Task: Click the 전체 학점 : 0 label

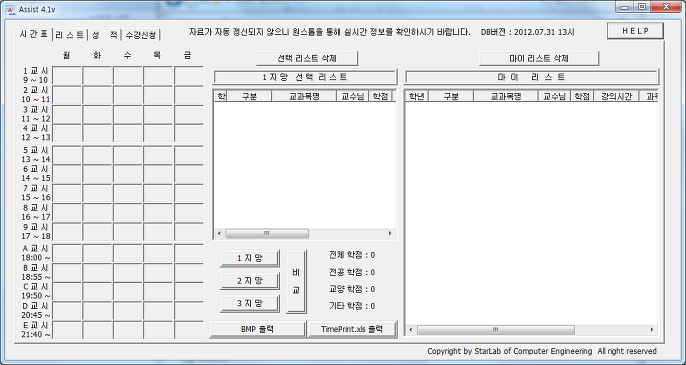Action: [352, 255]
